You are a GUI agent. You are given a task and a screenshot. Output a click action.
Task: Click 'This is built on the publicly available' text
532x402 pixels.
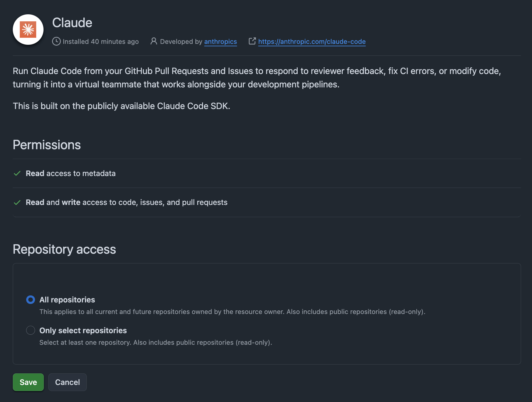coord(121,106)
